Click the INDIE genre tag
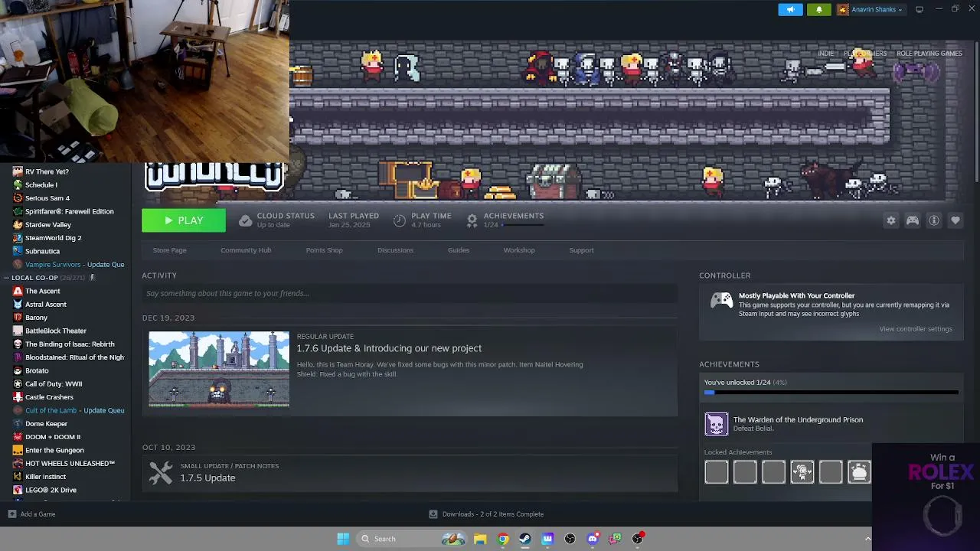Screen dimensions: 980x551 pyautogui.click(x=825, y=54)
